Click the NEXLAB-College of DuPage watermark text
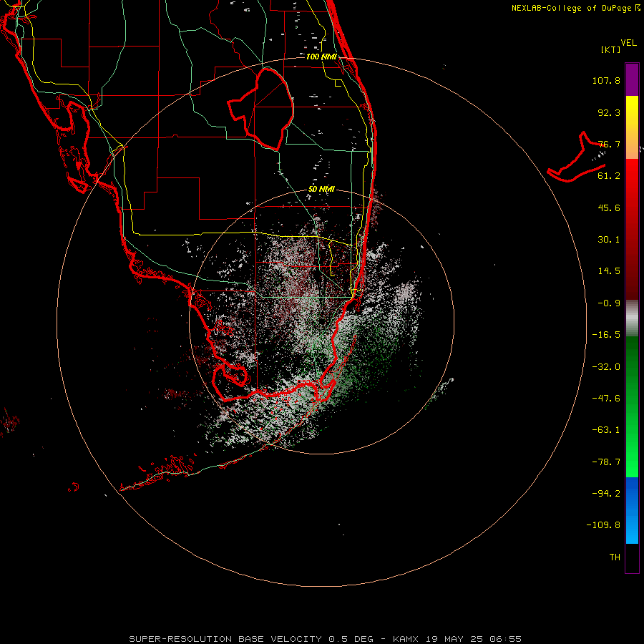This screenshot has width=644, height=644. 575,8
